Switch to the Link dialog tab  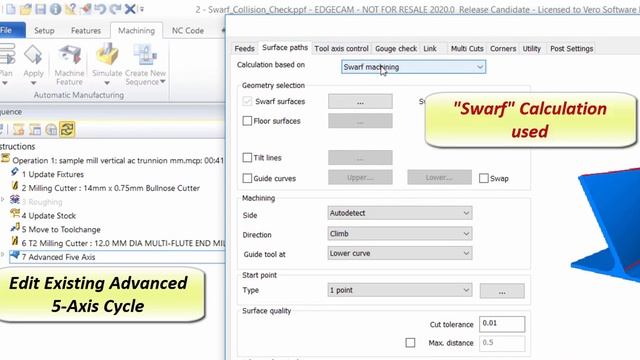(x=430, y=49)
